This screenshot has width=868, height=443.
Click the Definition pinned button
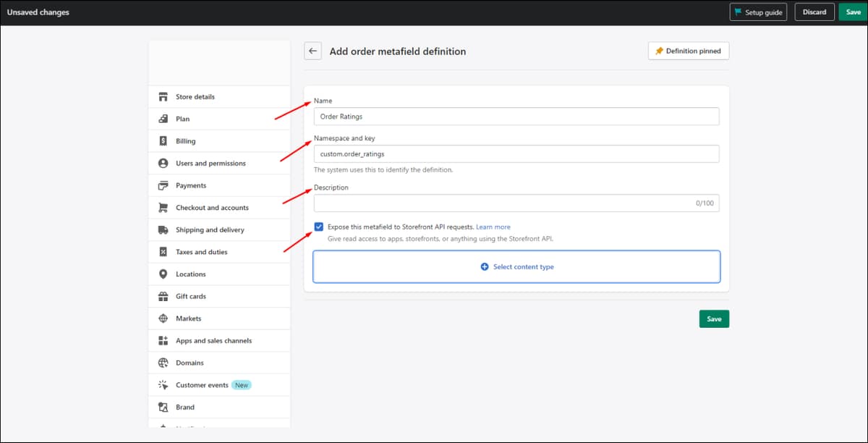689,51
